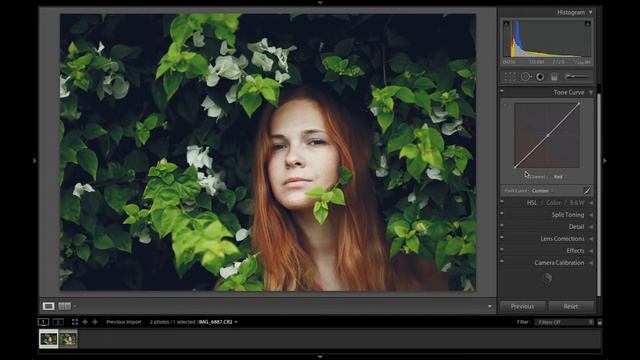Click the Previous Import source label
640x360 pixels.
[124, 322]
